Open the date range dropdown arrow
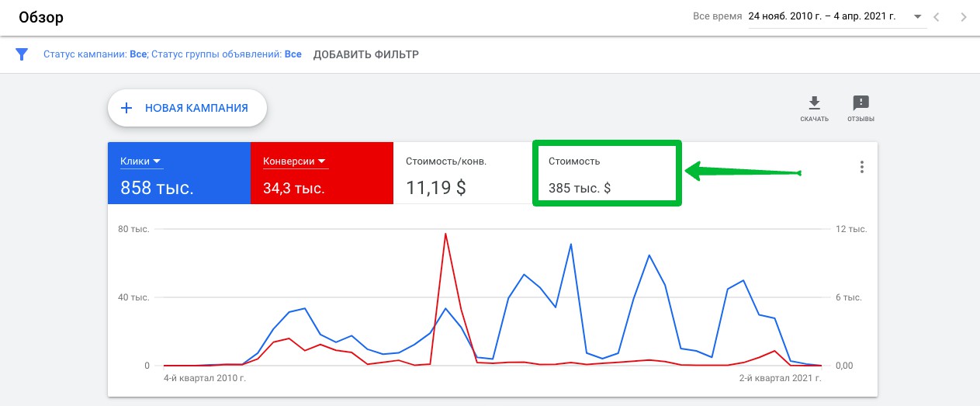 tap(918, 16)
